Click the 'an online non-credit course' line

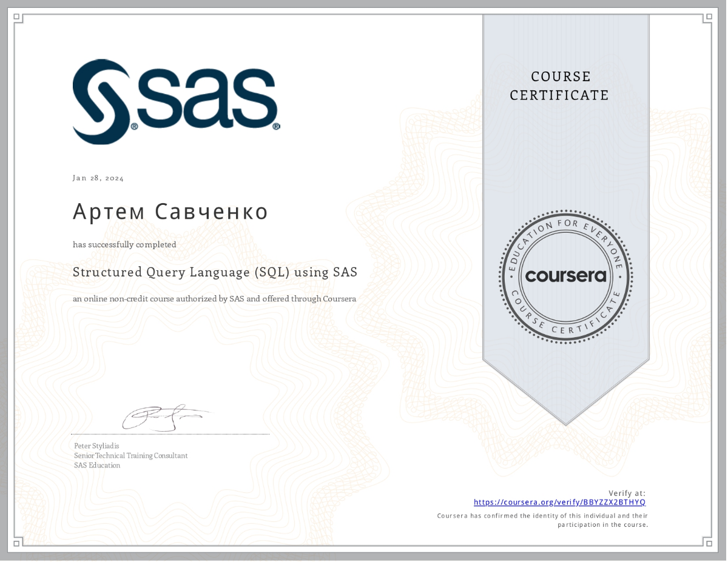point(214,299)
